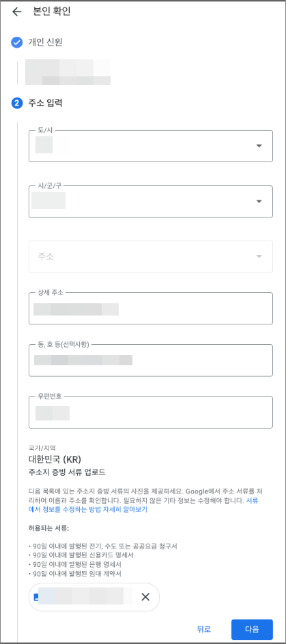
Task: Click the 다음 button
Action: coord(252,629)
